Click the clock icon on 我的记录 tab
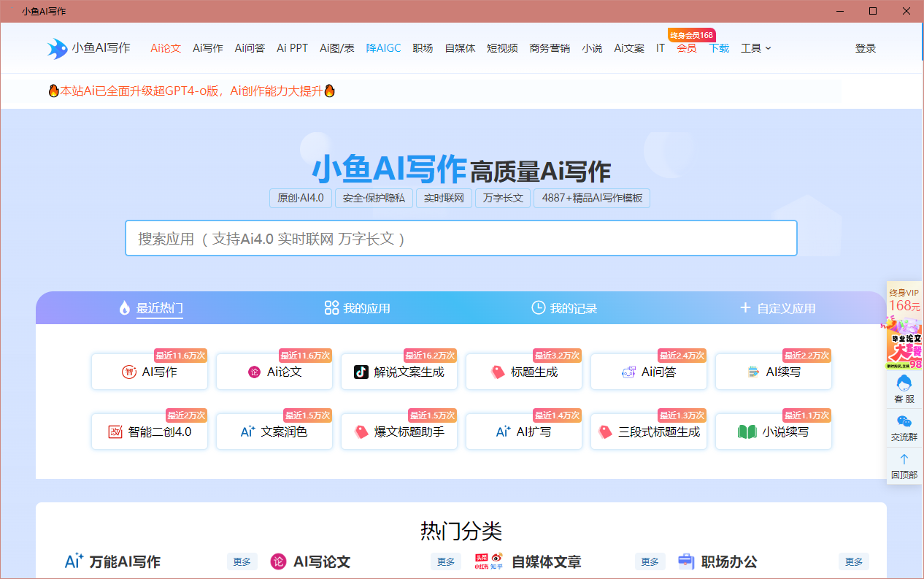This screenshot has width=924, height=579. (x=538, y=308)
